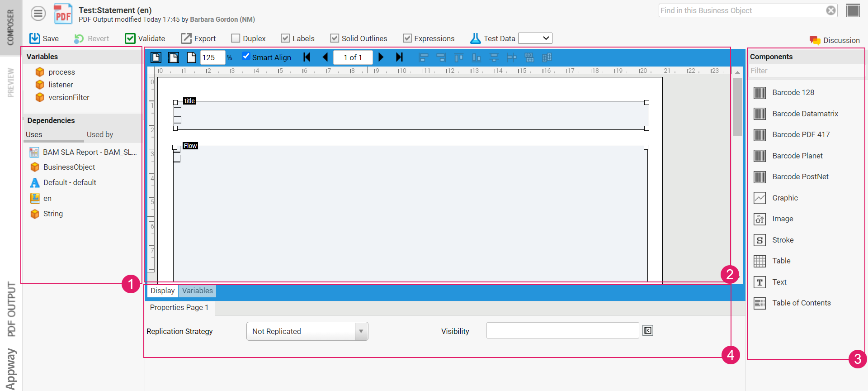Clear the Find in this Business Object search

click(x=831, y=10)
